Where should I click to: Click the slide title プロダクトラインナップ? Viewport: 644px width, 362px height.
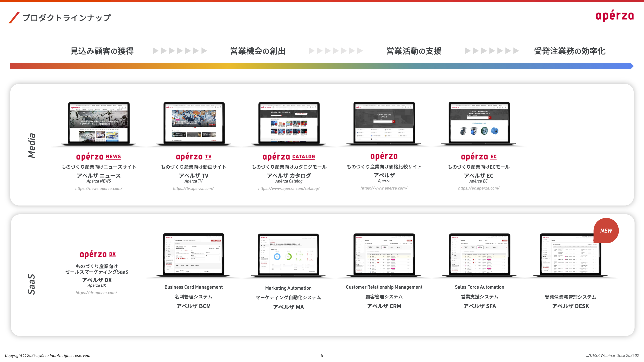point(67,18)
